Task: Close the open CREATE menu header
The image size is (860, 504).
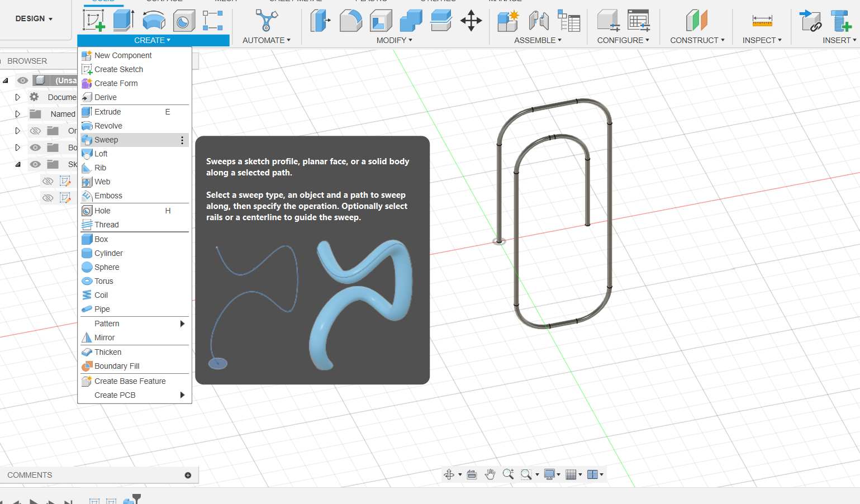Action: point(153,40)
